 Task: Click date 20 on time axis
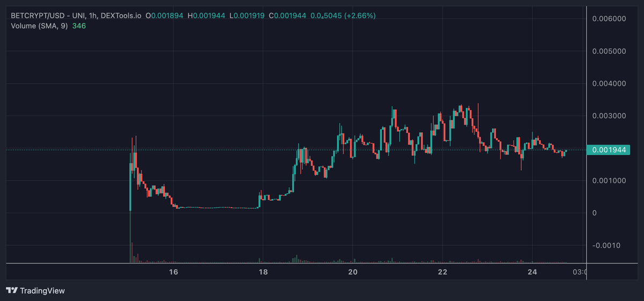click(x=353, y=273)
